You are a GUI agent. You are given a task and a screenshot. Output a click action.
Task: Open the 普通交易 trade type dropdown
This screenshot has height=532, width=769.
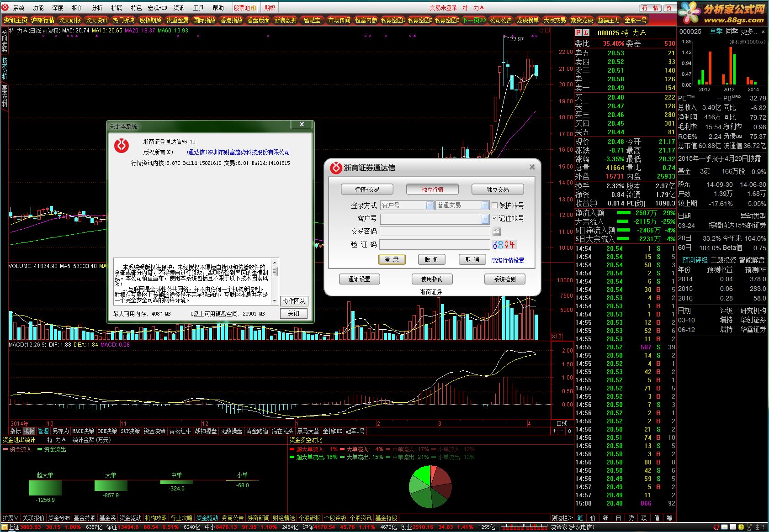pos(462,205)
